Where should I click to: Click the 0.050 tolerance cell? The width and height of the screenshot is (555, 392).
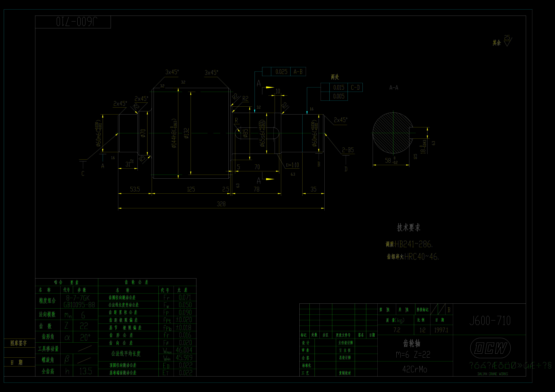click(x=185, y=305)
